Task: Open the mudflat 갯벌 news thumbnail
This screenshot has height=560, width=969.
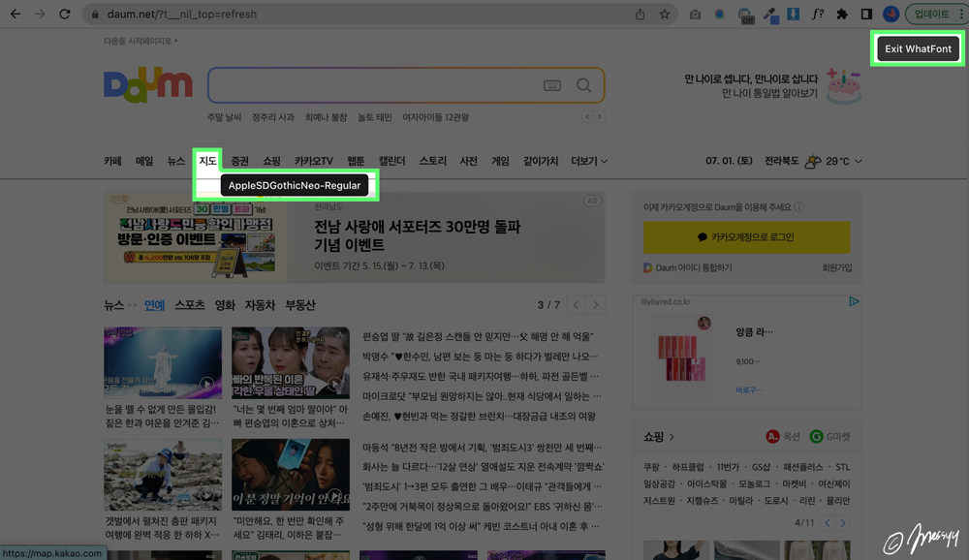Action: pos(163,475)
